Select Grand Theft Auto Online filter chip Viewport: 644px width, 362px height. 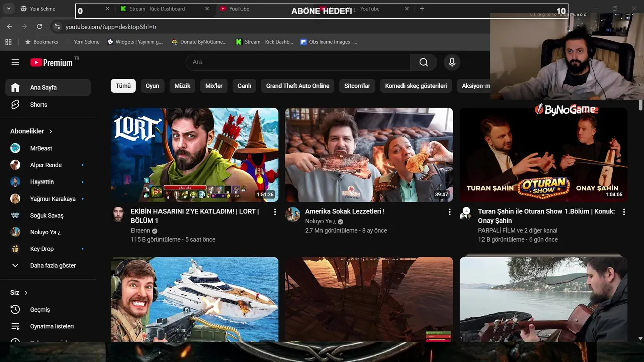(x=297, y=86)
